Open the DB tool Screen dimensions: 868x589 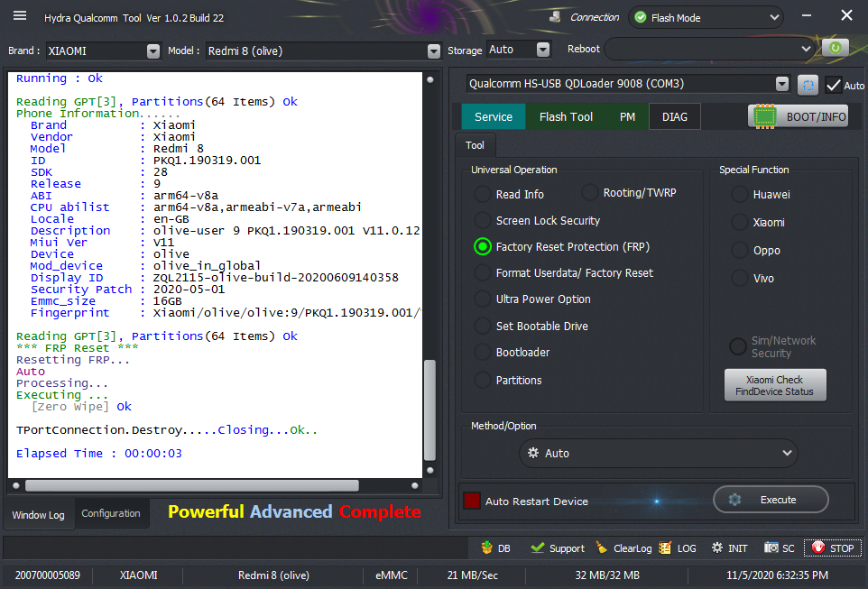495,548
